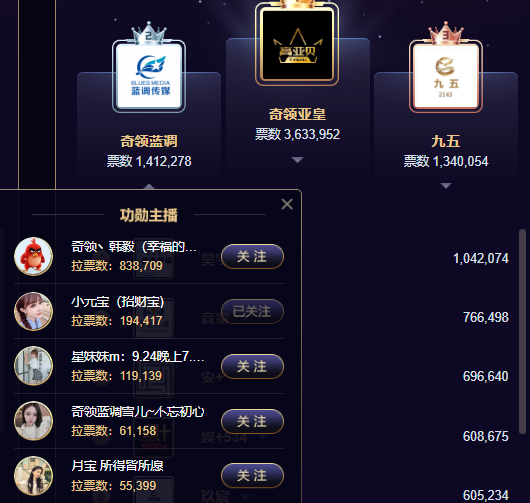This screenshot has width=530, height=503.
Task: Open the 星妹妹m streamer avatar
Action: coord(33,366)
